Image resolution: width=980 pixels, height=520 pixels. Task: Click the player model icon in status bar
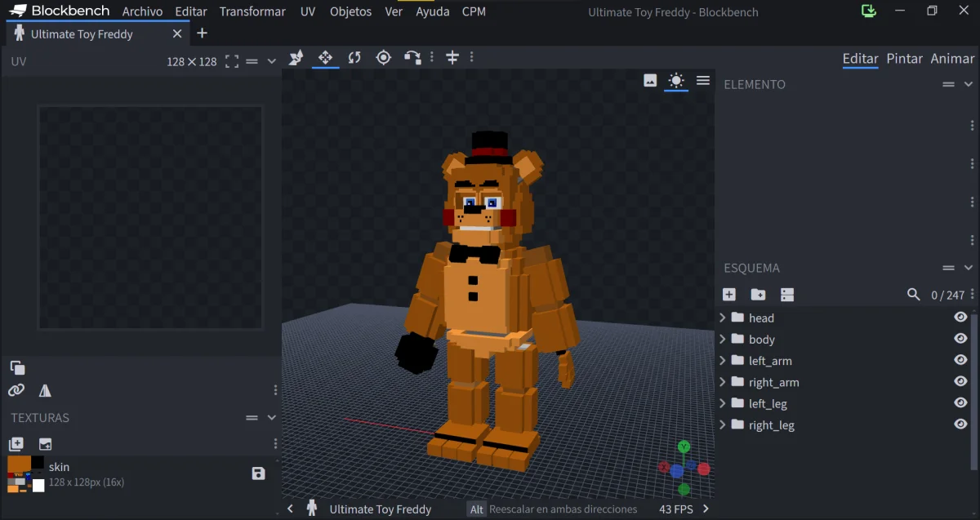click(311, 509)
